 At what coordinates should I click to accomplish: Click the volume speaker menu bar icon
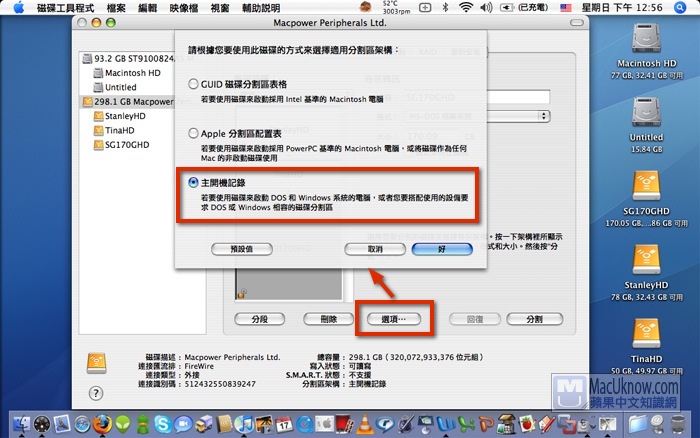[486, 7]
